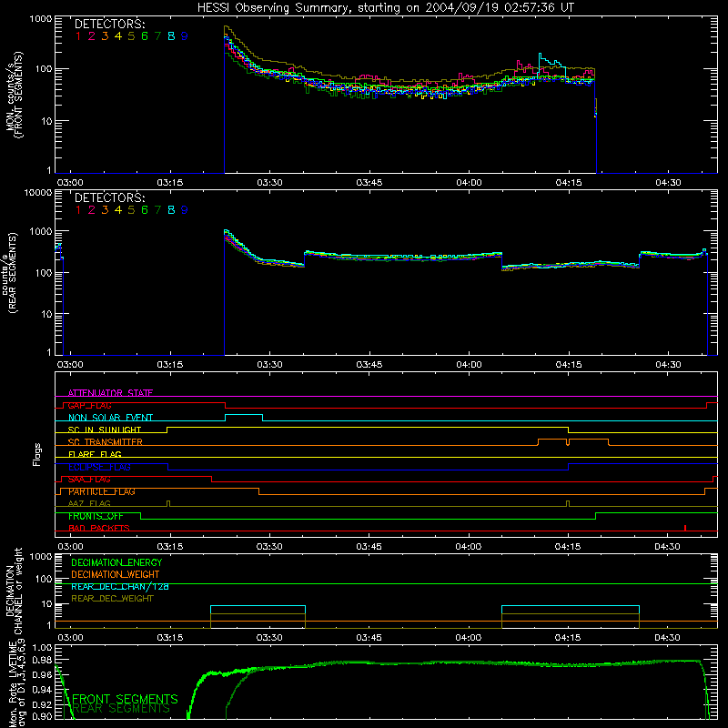
Task: Click orange SC_TRANSMITTER raised pulse near 04:15
Action: (573, 440)
